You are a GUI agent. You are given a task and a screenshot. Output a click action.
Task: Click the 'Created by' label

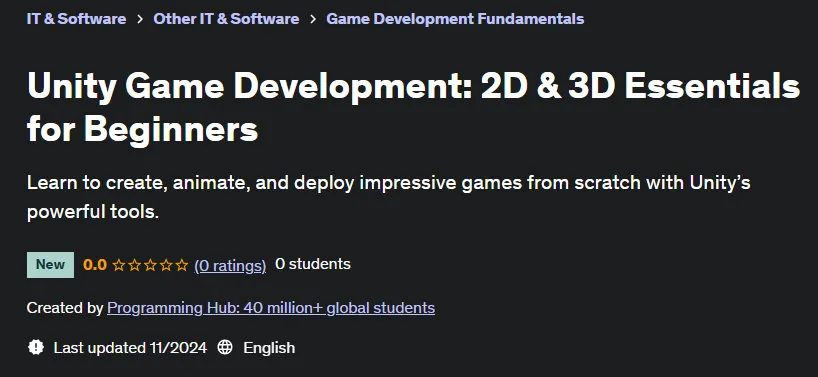click(65, 308)
